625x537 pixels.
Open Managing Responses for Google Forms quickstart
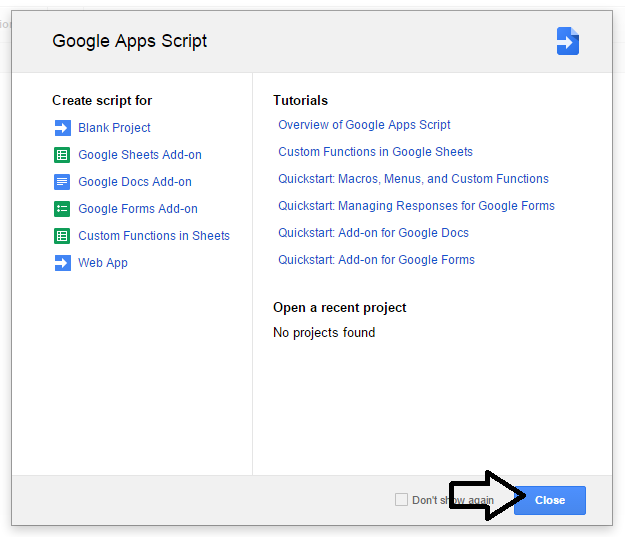(x=416, y=206)
